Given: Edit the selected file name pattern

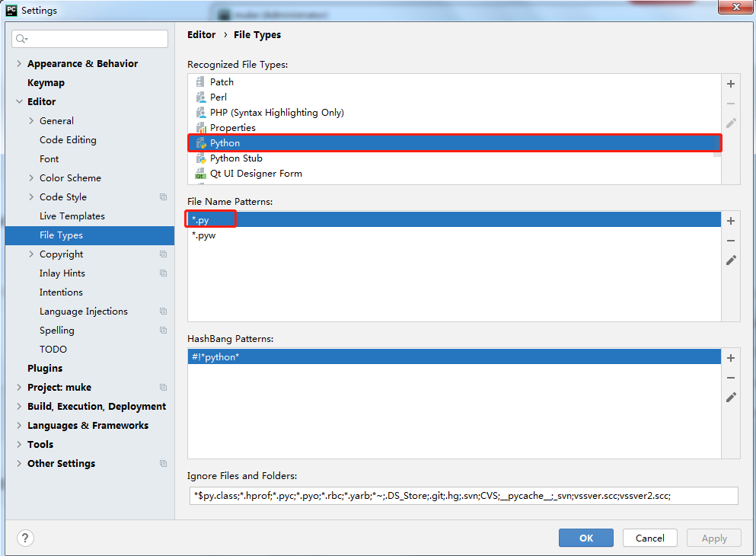Looking at the screenshot, I should coord(731,260).
